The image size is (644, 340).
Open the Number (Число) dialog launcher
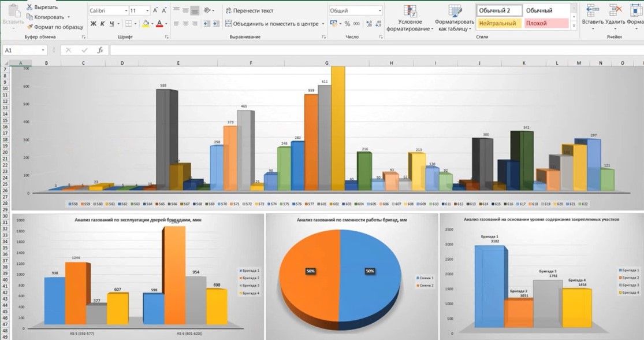pos(381,37)
